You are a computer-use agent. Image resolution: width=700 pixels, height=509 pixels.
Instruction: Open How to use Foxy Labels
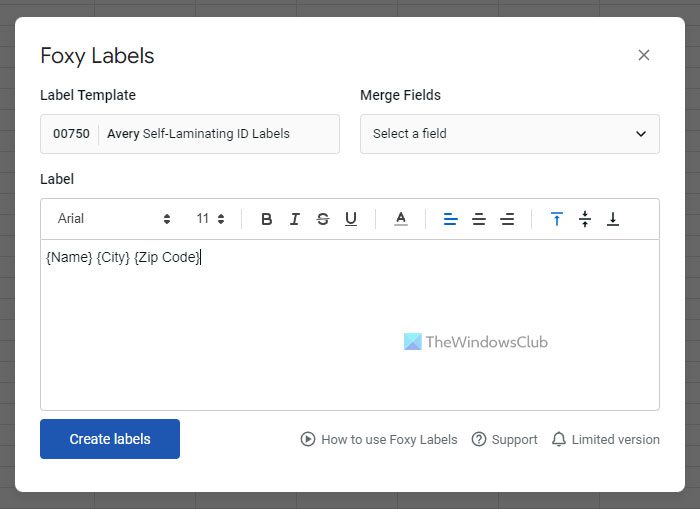(379, 439)
